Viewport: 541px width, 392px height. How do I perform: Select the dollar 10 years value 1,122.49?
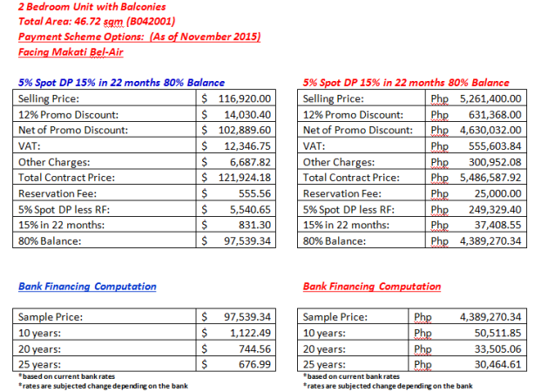tap(236, 333)
